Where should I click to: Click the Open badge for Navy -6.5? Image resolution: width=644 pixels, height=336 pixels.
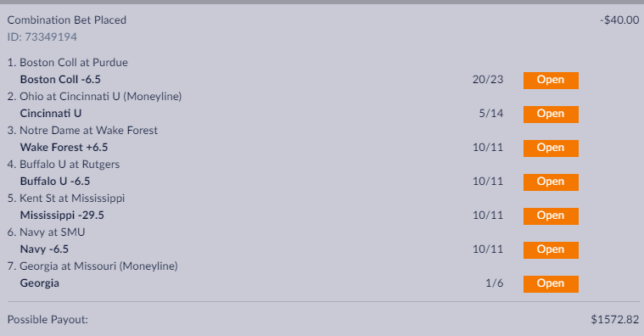(x=551, y=249)
